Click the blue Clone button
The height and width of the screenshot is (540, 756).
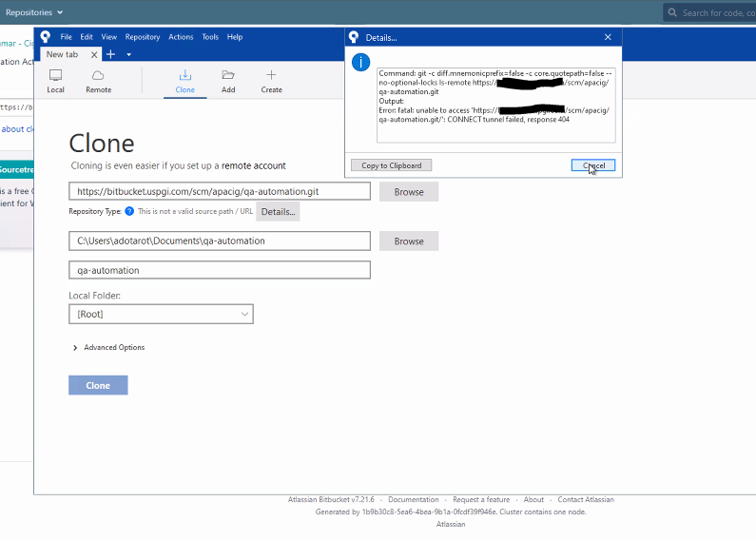click(x=98, y=385)
